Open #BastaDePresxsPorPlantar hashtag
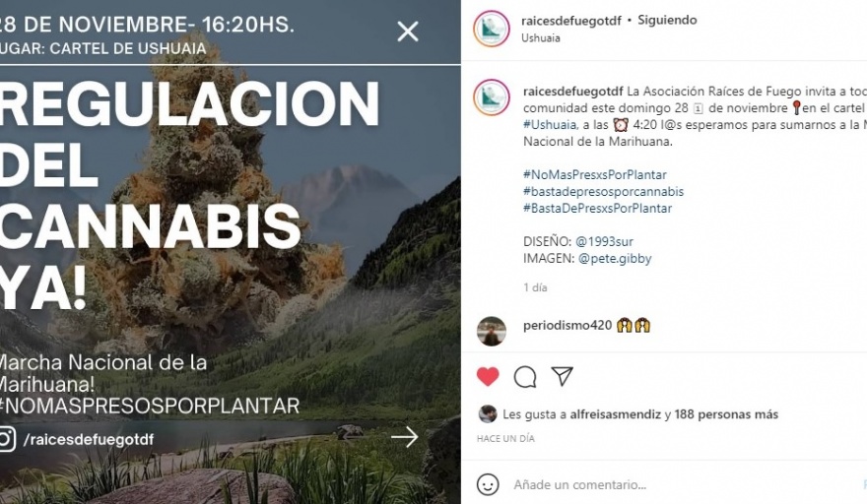The image size is (867, 504). coord(598,209)
